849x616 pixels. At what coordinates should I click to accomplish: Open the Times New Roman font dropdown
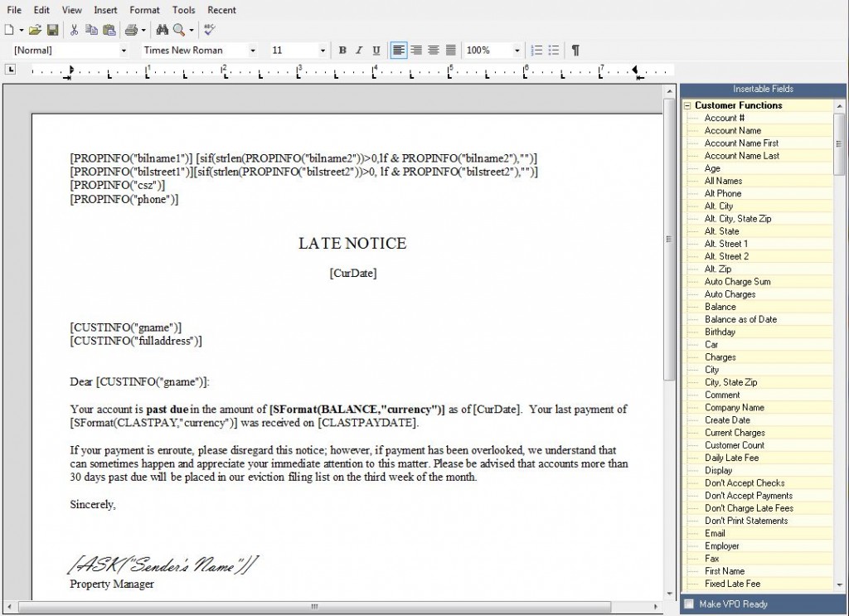252,51
